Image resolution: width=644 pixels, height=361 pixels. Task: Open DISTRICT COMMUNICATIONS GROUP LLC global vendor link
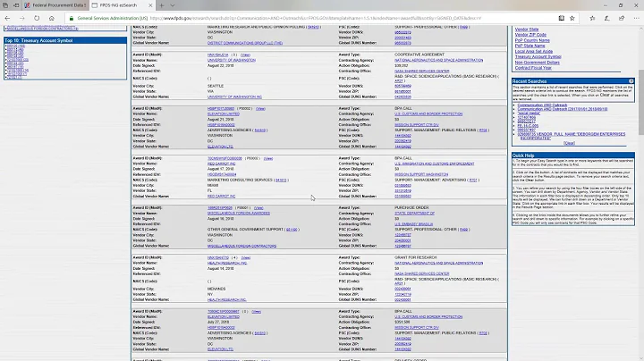tap(245, 43)
